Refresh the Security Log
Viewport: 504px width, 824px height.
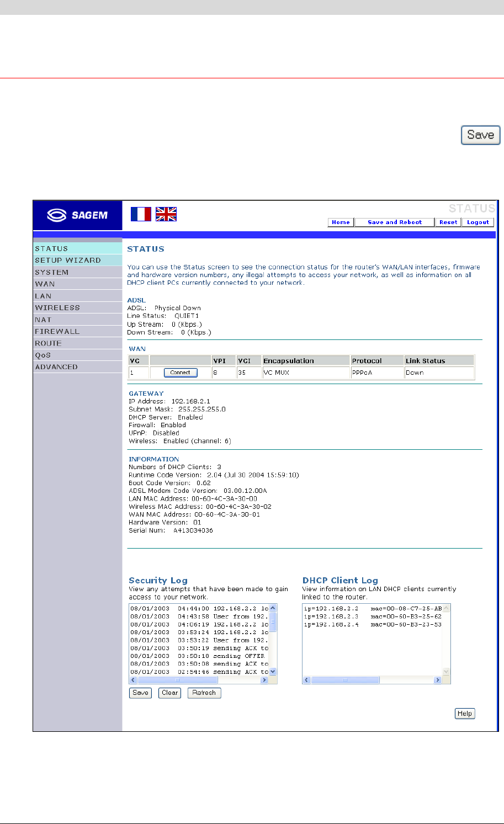click(204, 693)
